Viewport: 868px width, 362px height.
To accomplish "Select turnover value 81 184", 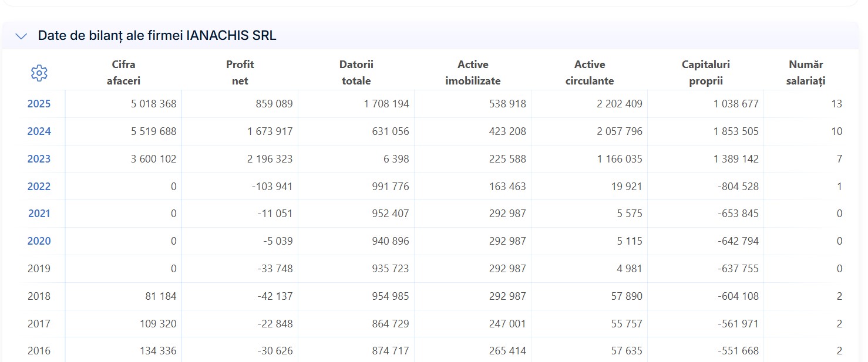I will (160, 296).
